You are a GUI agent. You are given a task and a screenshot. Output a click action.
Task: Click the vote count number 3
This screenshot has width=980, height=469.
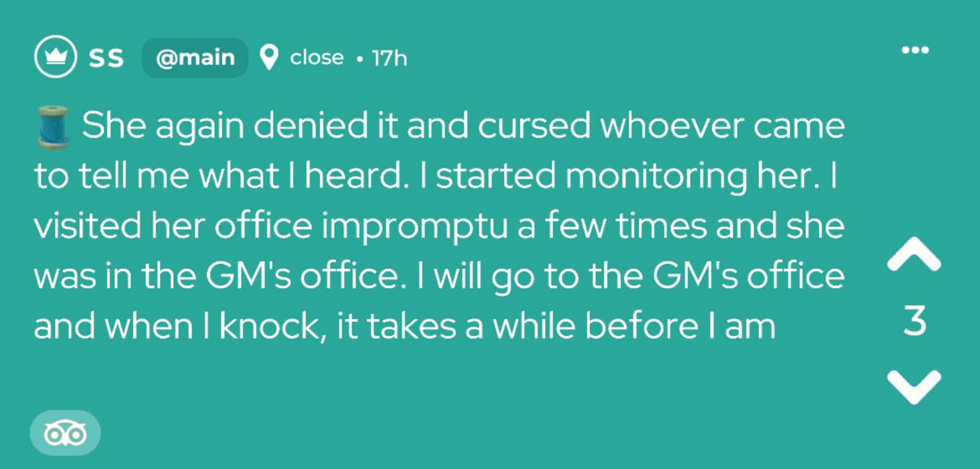[914, 321]
